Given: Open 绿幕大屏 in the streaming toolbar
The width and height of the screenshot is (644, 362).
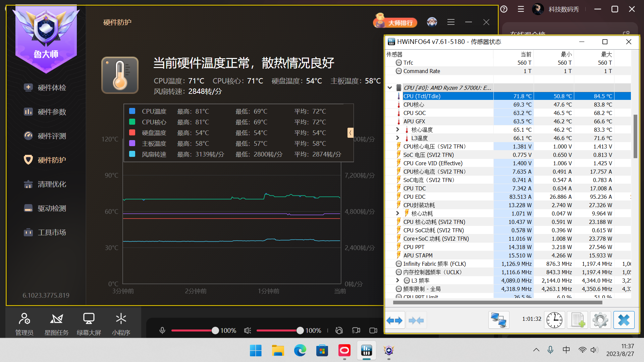Looking at the screenshot, I should (x=89, y=324).
